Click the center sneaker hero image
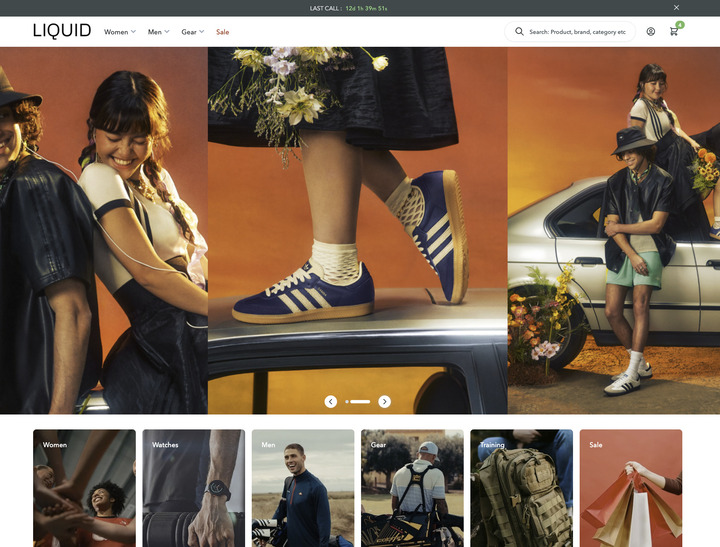The height and width of the screenshot is (547, 720). pos(357,230)
